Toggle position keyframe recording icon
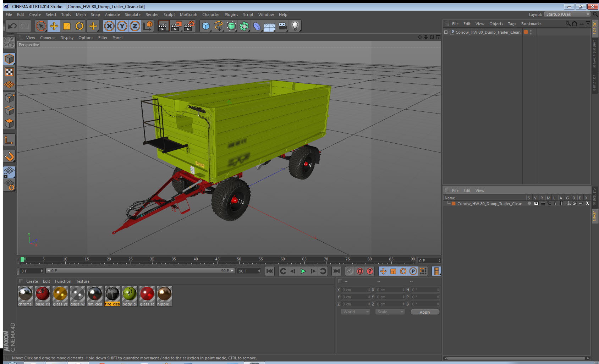This screenshot has width=599, height=364. [x=383, y=271]
